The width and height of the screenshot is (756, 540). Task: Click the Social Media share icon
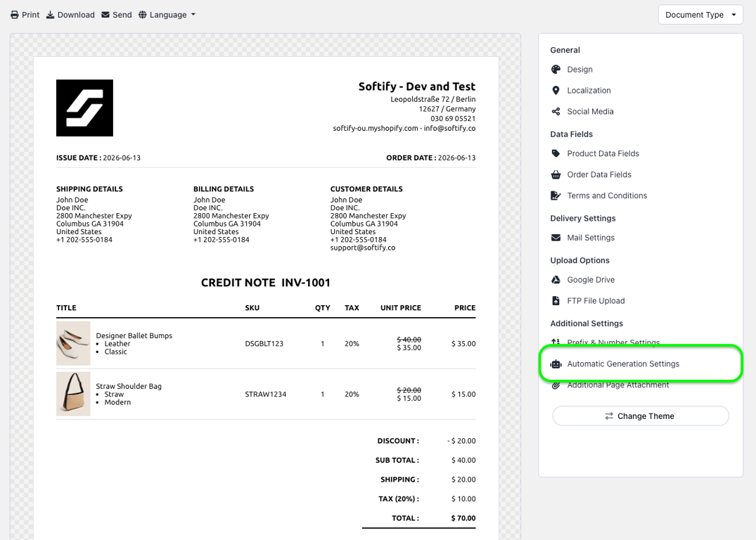tap(556, 111)
